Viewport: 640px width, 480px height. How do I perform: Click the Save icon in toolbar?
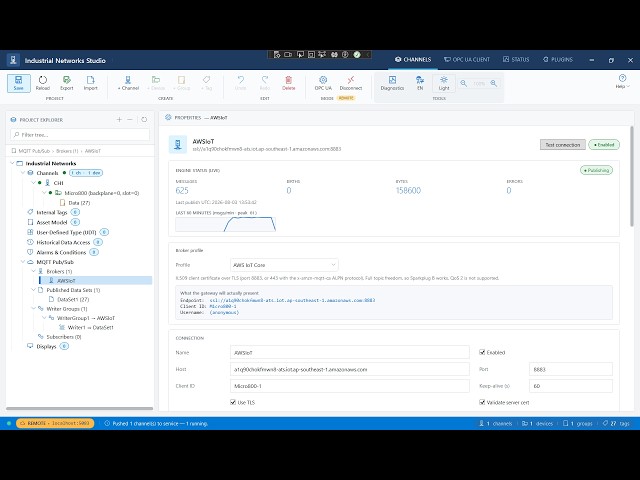pyautogui.click(x=18, y=83)
